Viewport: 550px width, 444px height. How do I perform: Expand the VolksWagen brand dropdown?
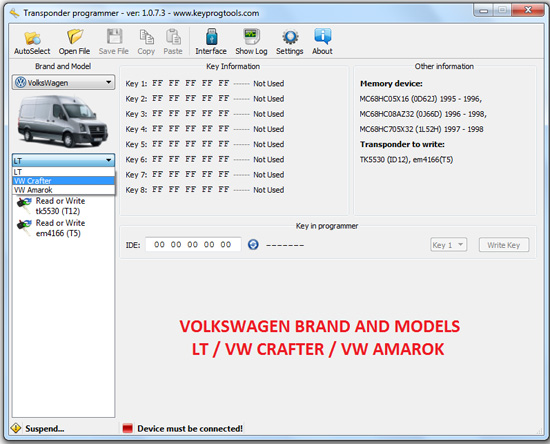tap(63, 82)
